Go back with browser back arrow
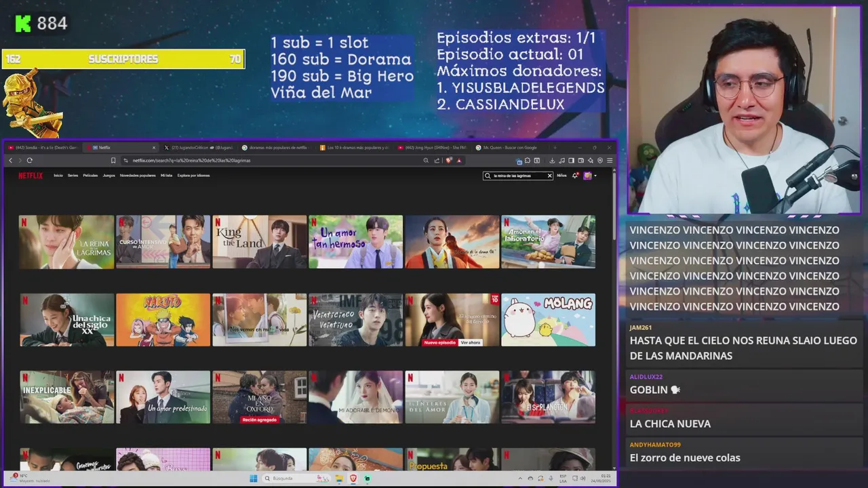 10,161
